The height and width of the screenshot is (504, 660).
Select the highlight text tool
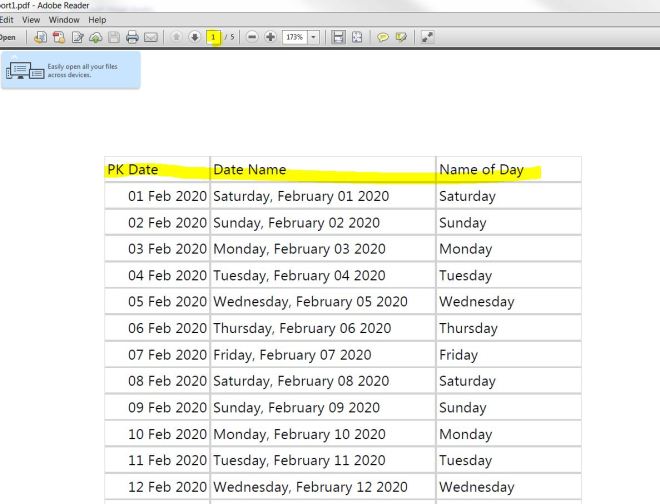click(401, 37)
